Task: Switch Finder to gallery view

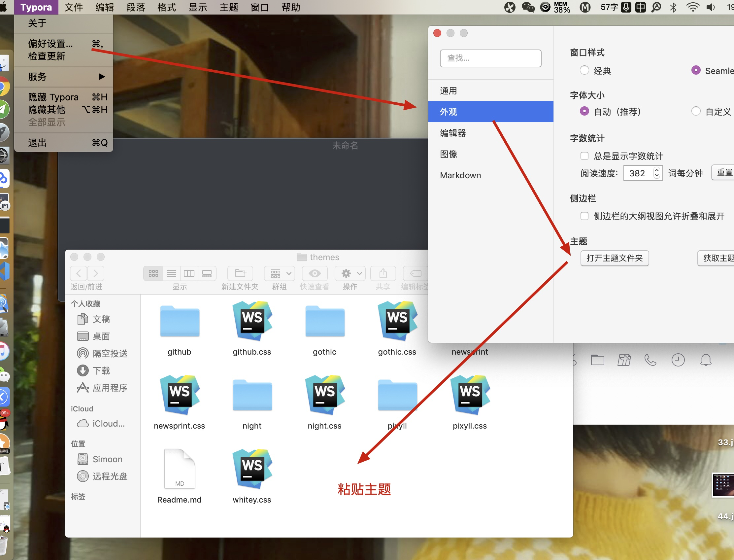Action: tap(207, 274)
